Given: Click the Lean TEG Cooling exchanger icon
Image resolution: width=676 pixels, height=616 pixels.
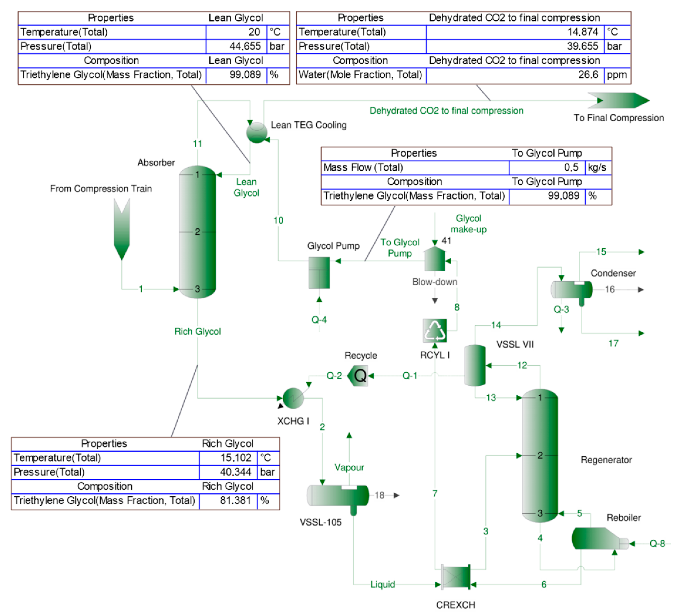Looking at the screenshot, I should tap(257, 133).
